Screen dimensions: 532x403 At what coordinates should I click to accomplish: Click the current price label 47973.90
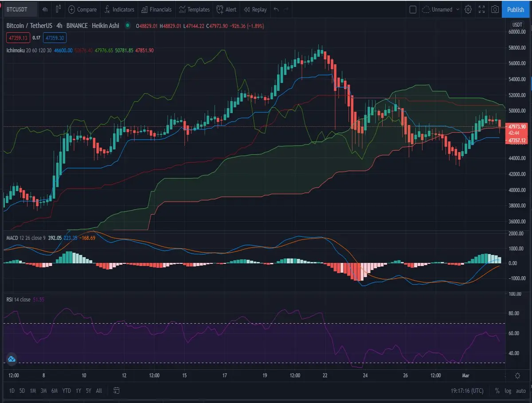pyautogui.click(x=517, y=126)
